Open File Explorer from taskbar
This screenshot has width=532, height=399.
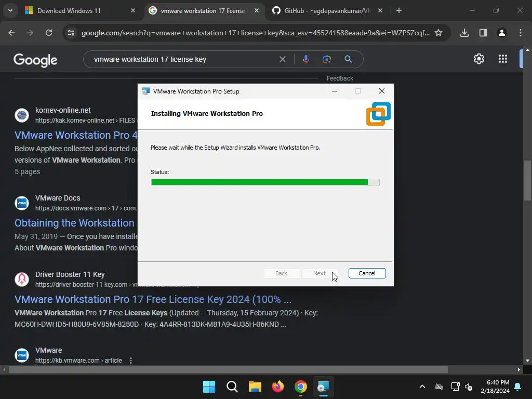[x=255, y=387]
